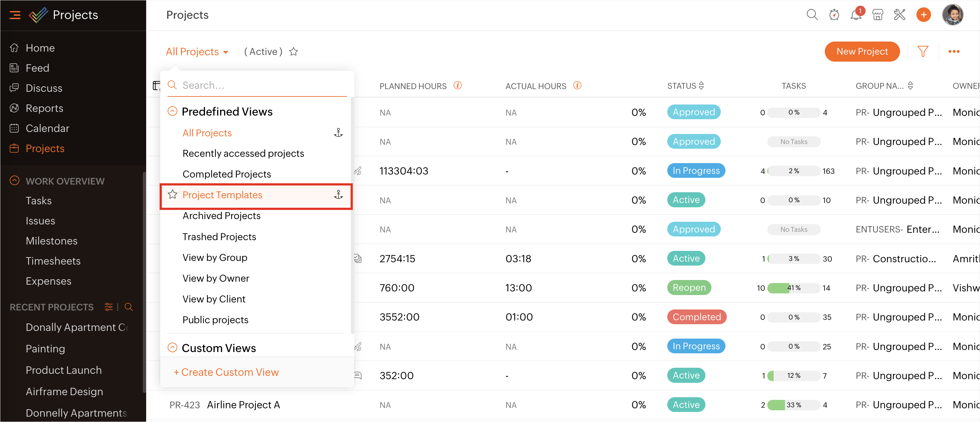Open the All Projects view dropdown
The height and width of the screenshot is (422, 980).
click(197, 52)
